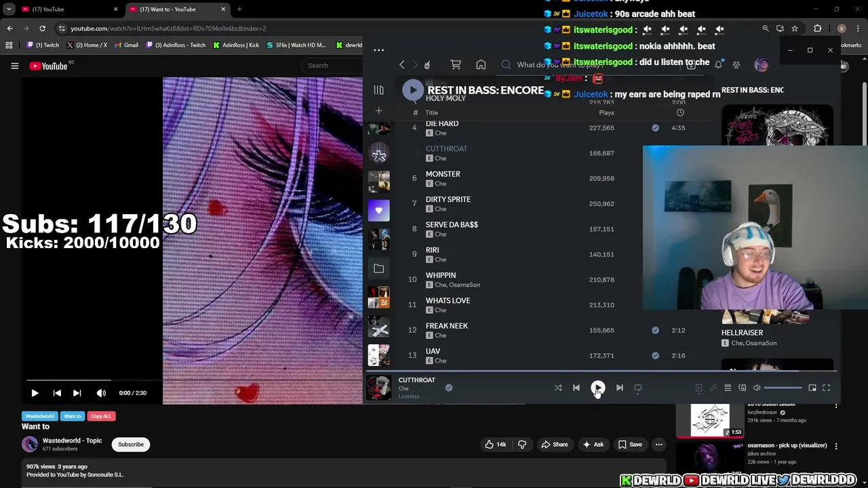
Task: Open music player mini-player view
Action: coord(812,388)
